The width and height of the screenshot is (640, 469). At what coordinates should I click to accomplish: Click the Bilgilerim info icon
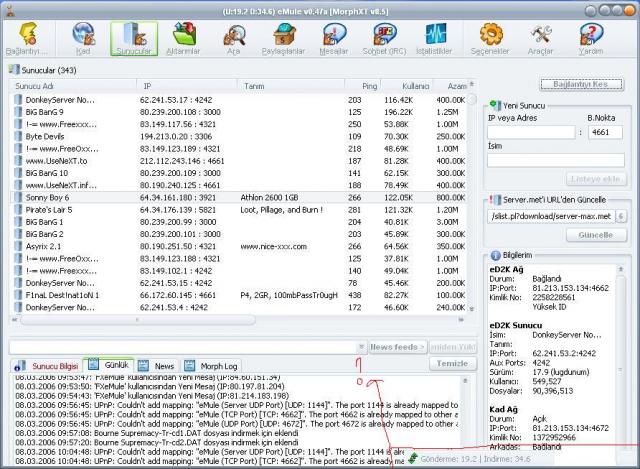click(495, 256)
